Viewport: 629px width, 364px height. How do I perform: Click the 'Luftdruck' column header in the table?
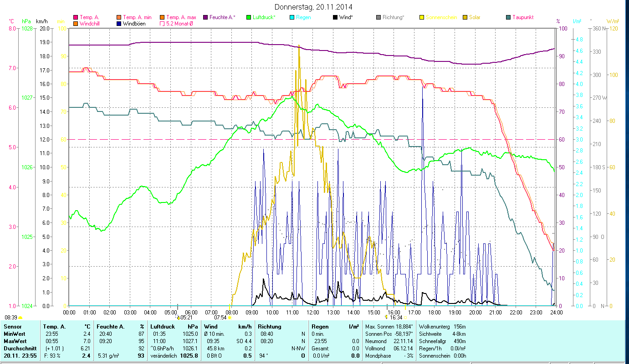tap(162, 327)
